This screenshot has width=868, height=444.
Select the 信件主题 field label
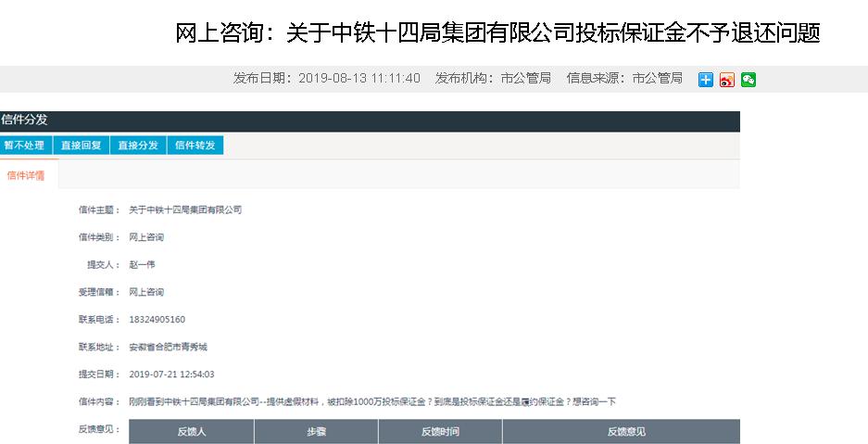(99, 209)
